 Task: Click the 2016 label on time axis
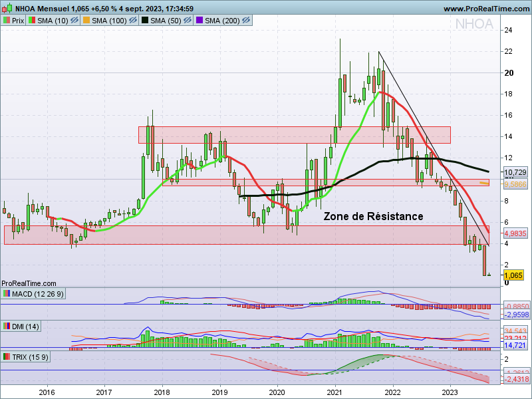pyautogui.click(x=47, y=392)
